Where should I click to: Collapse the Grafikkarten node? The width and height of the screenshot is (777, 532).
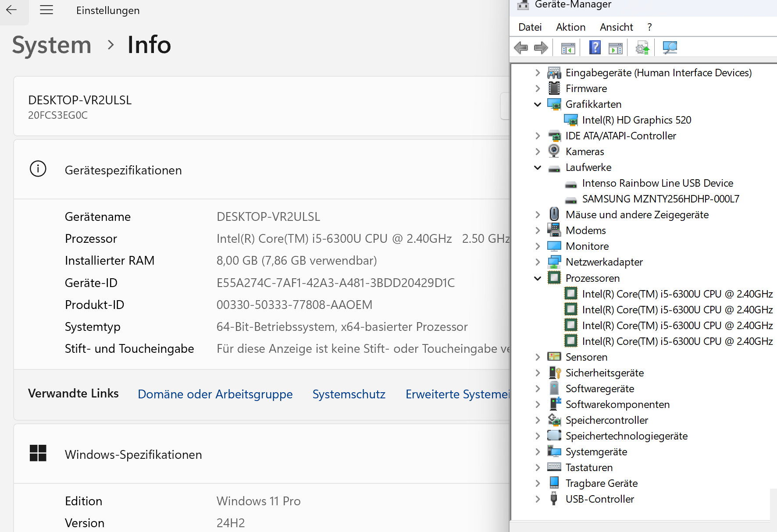[538, 104]
